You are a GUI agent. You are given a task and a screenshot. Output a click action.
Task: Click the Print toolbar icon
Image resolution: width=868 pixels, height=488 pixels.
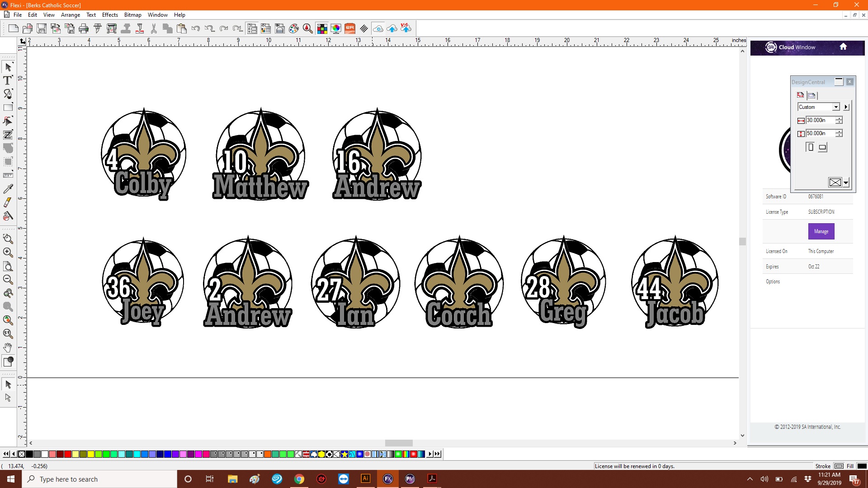tap(84, 29)
